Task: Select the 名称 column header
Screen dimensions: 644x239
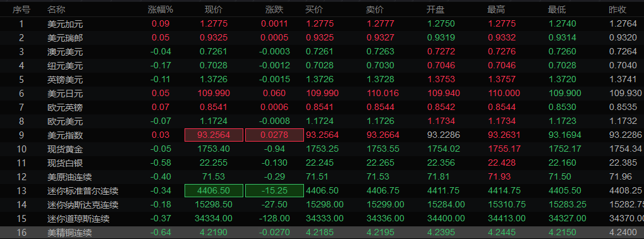Action: click(56, 9)
